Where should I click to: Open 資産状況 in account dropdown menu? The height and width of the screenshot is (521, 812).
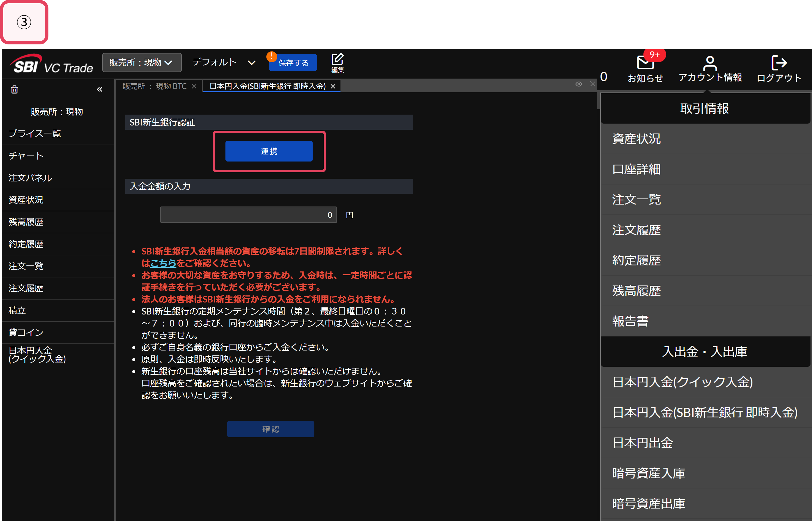[x=705, y=139]
